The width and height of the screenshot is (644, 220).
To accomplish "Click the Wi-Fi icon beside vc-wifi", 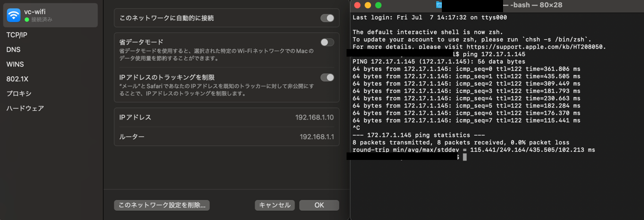I will (x=13, y=15).
